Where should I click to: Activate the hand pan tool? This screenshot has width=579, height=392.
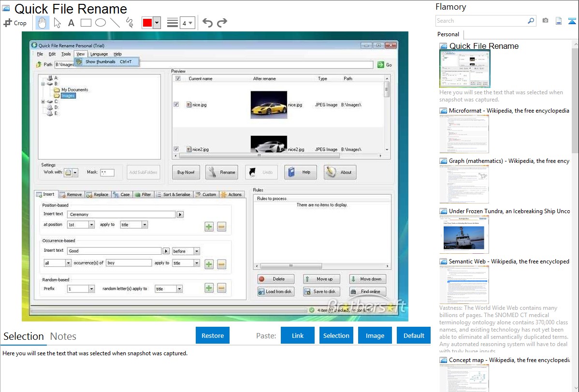pos(42,23)
